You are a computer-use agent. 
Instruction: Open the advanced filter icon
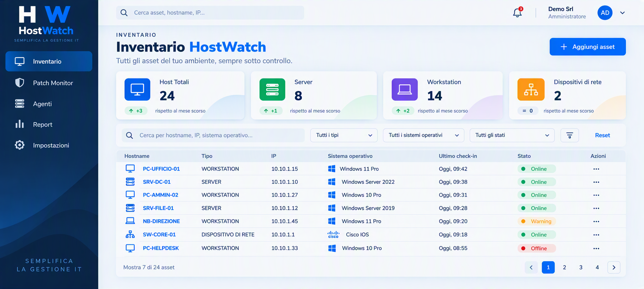[x=570, y=135]
